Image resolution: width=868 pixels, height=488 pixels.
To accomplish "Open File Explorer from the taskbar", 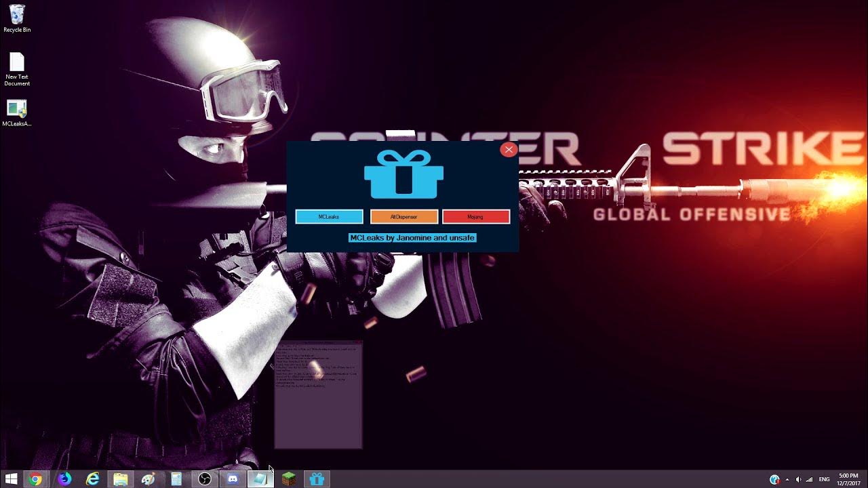I will [x=121, y=479].
